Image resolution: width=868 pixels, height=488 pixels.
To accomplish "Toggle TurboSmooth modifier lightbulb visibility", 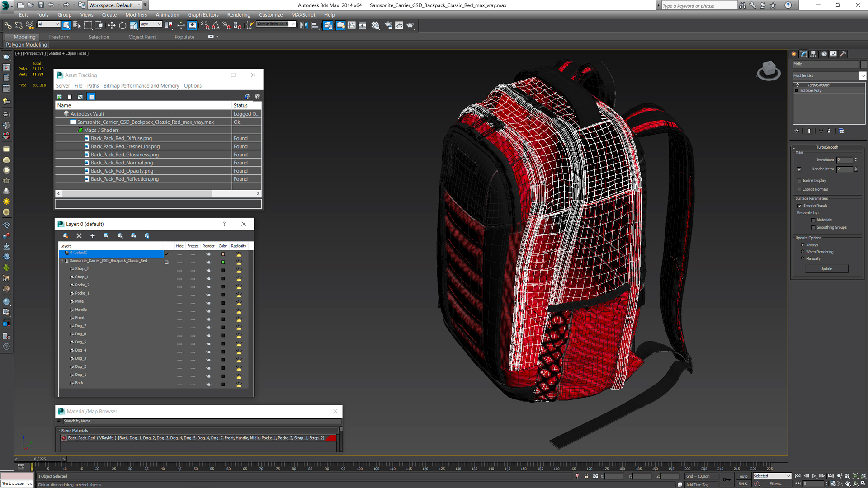I will click(x=797, y=85).
